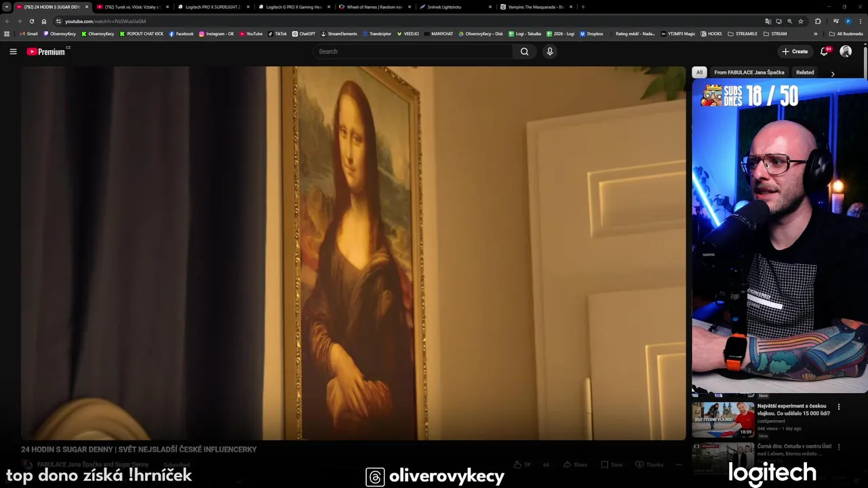Image resolution: width=868 pixels, height=488 pixels.
Task: Show hidden bookmarks with double chevron
Action: (816, 34)
